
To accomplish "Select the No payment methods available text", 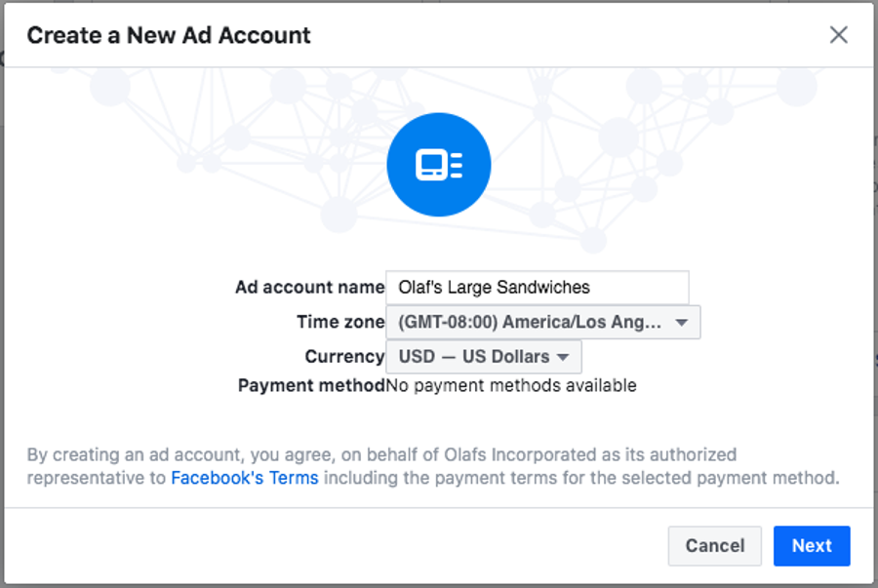I will (x=511, y=385).
